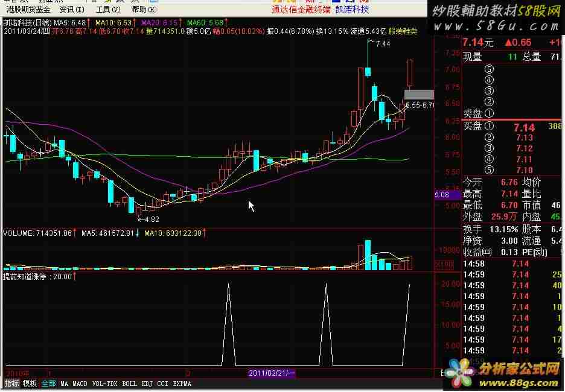Click the 2011/03/24/四 date in info line
The height and width of the screenshot is (392, 565).
(27, 32)
